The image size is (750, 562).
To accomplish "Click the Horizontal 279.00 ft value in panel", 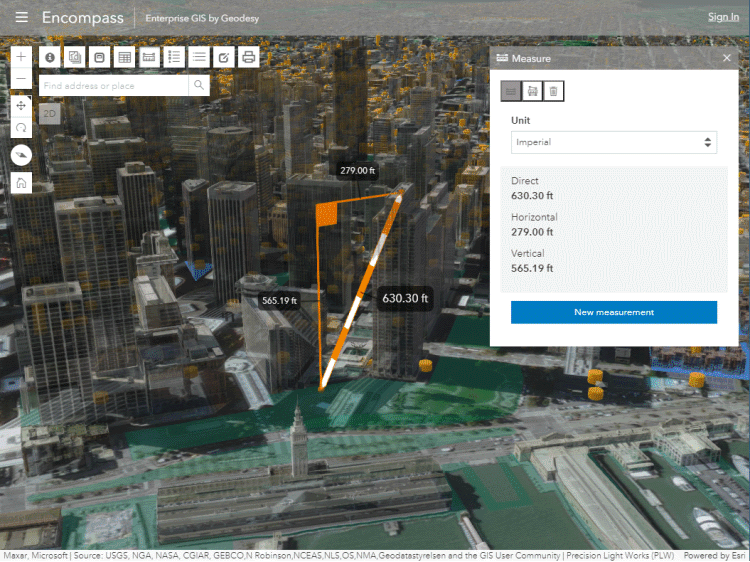I will click(x=532, y=232).
